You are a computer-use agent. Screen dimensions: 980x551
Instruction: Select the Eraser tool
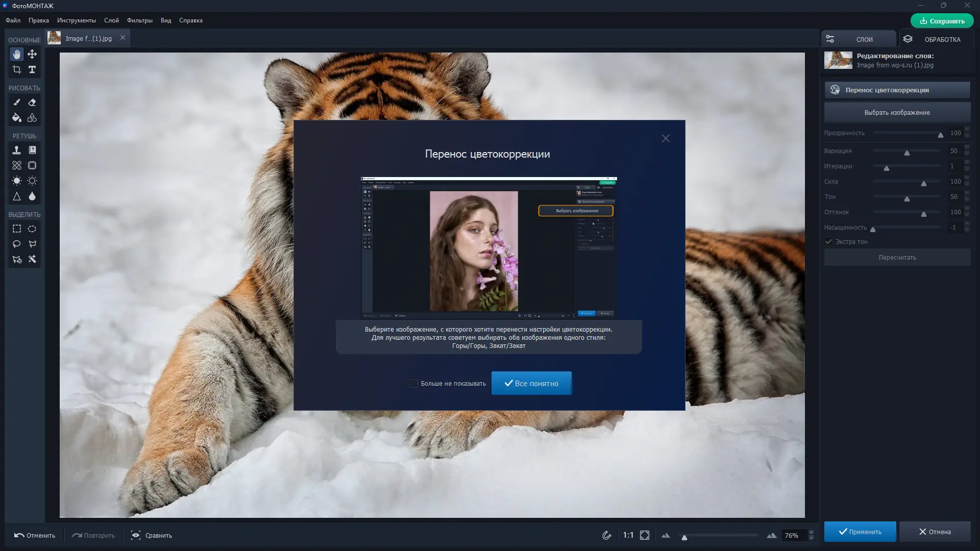coord(32,103)
